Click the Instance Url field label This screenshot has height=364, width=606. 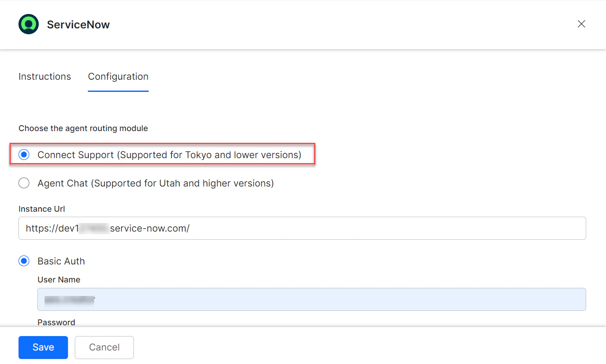point(41,209)
